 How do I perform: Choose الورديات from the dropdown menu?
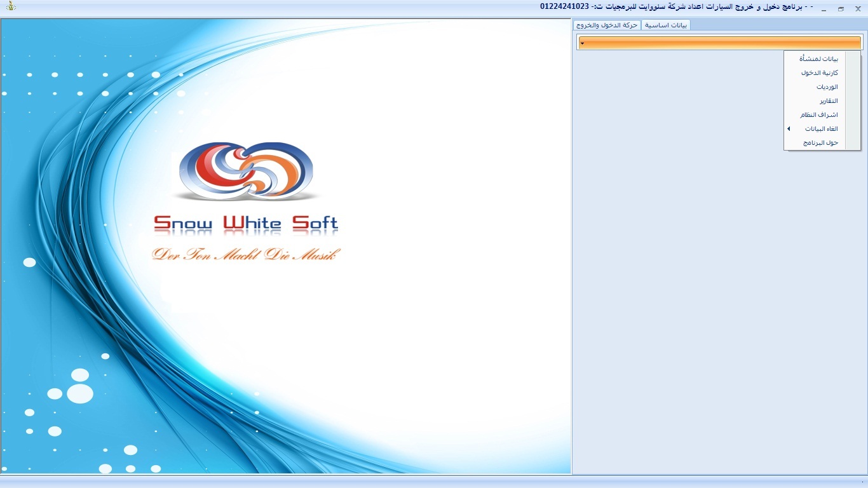pyautogui.click(x=827, y=87)
